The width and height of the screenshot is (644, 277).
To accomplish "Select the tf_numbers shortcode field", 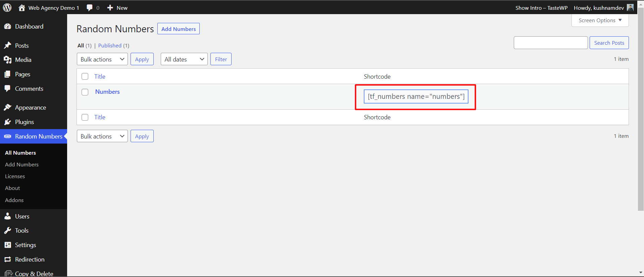I will pos(416,96).
